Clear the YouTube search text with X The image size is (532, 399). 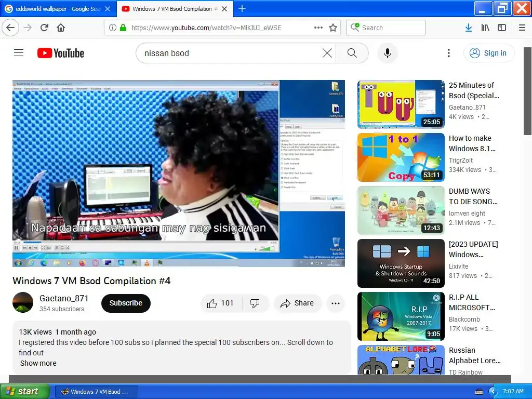[x=327, y=53]
